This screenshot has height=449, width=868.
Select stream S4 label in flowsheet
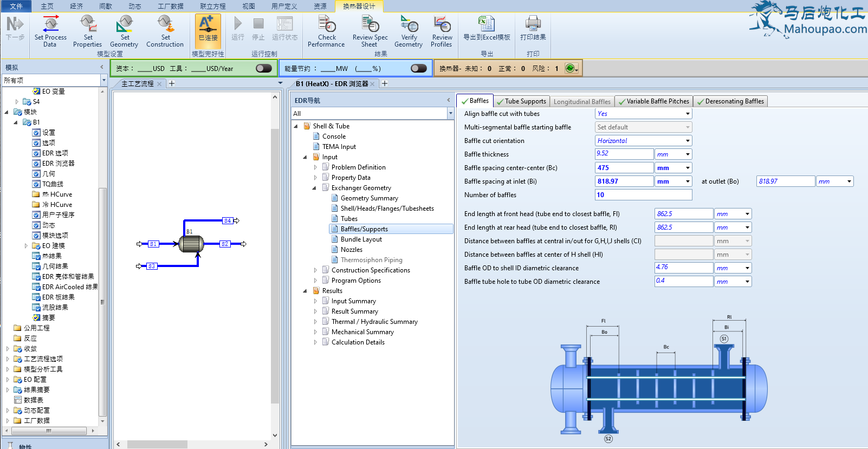(x=228, y=220)
